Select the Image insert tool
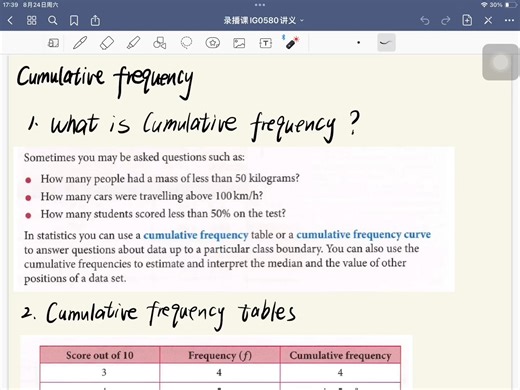Viewport: 520px width, 390px height. [x=239, y=43]
